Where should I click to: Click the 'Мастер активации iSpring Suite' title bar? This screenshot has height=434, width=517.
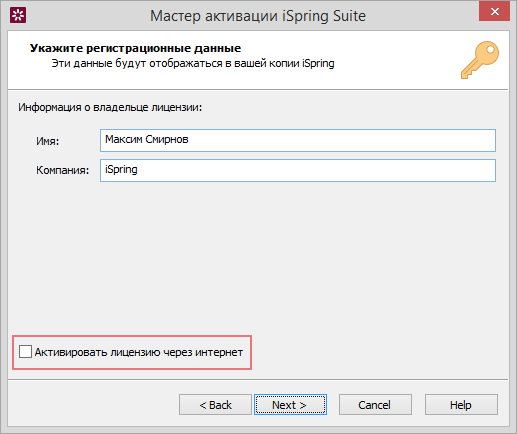click(x=258, y=16)
